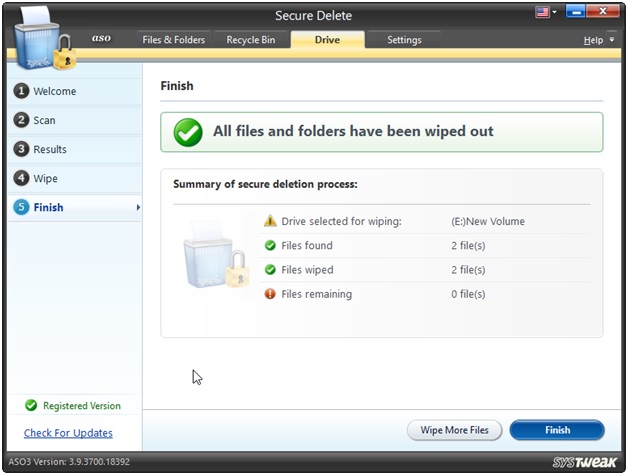Follow the Check For Updates link
This screenshot has width=628, height=475.
(x=68, y=433)
